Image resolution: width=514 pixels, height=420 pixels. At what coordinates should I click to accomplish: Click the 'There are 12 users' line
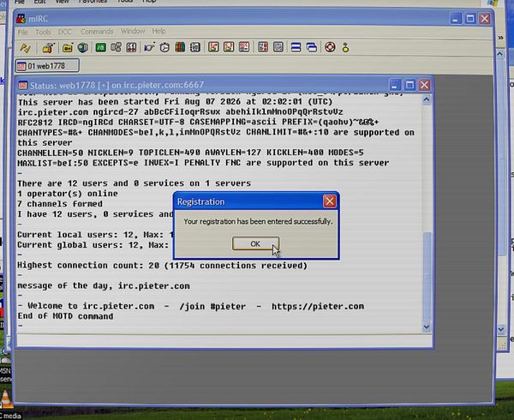(x=134, y=183)
